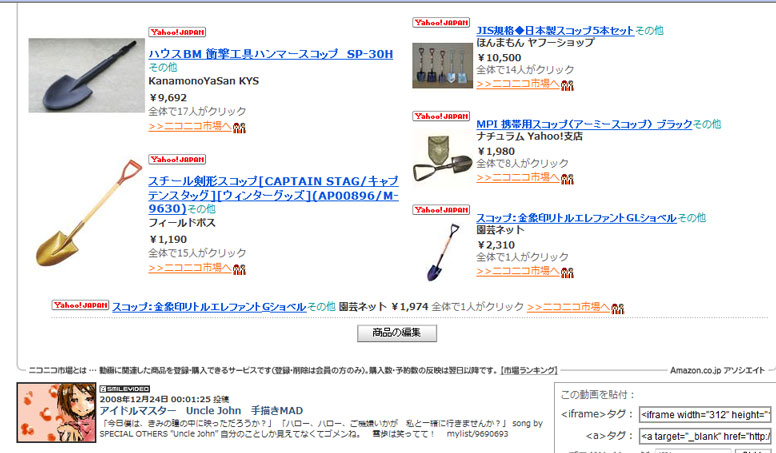Open MPI 携帯用スコップ ブラック link
Viewport: 776px width, 453px height.
pos(584,124)
